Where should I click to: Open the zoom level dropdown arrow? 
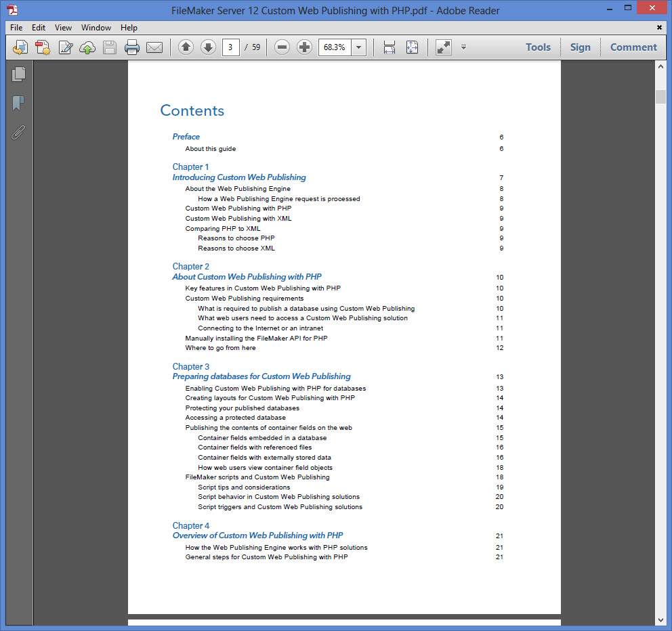(x=359, y=47)
